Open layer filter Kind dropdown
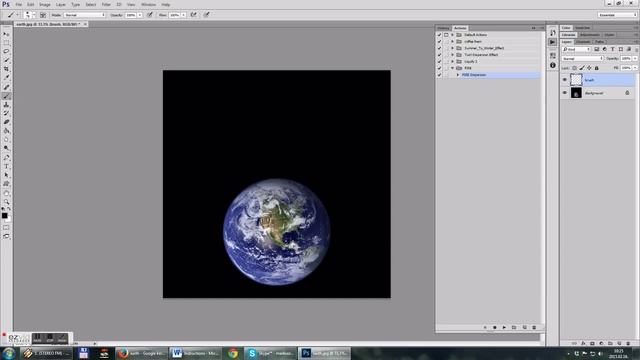The image size is (640, 360). tap(576, 49)
